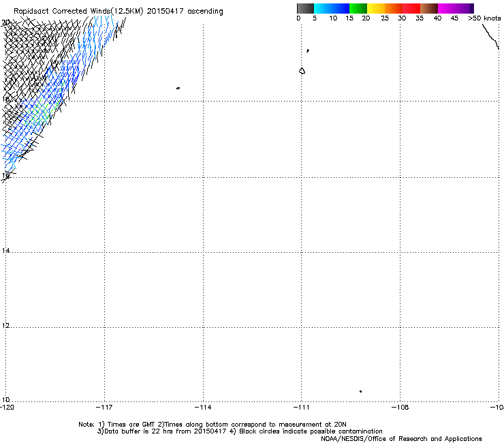Click the yellow 20-25 knots color band
504x443 pixels.
pos(376,8)
